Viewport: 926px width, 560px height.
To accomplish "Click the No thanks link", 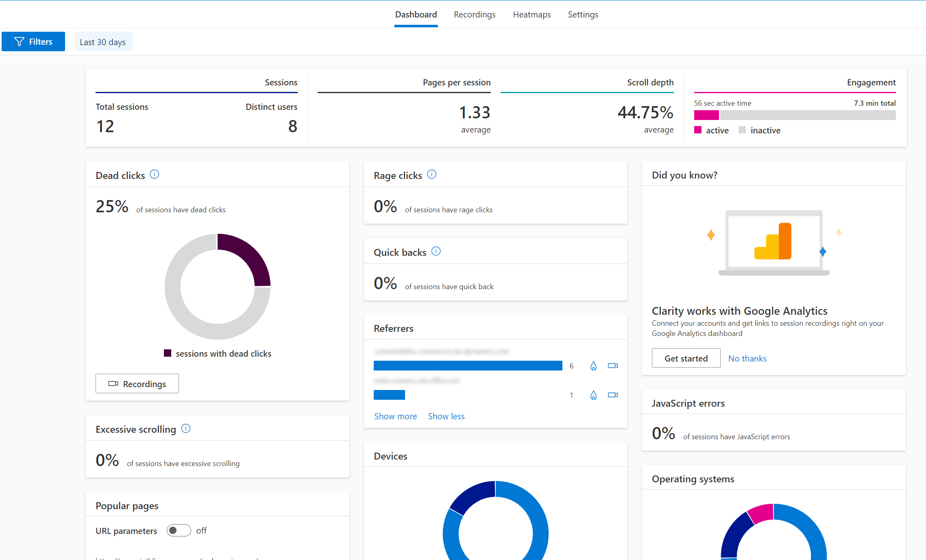I will [x=747, y=358].
